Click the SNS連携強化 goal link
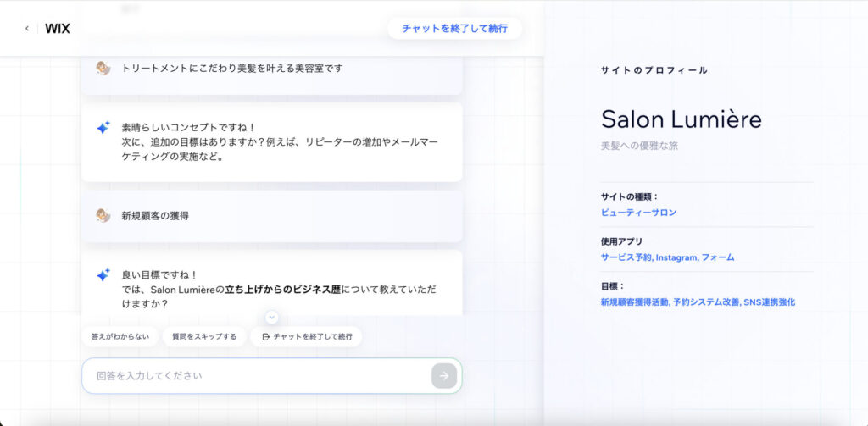Screen dimensions: 868x426 pos(769,302)
